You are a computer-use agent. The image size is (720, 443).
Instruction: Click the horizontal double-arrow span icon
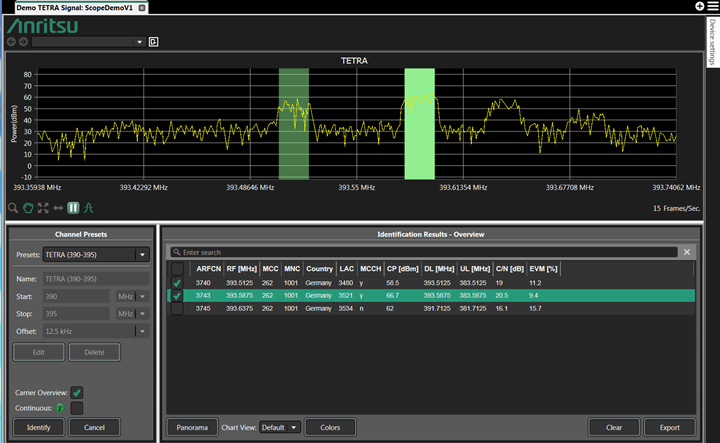pyautogui.click(x=58, y=208)
